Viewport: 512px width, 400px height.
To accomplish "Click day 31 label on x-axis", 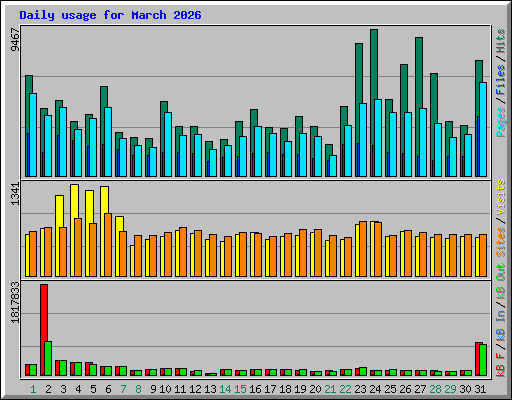I will (x=480, y=389).
